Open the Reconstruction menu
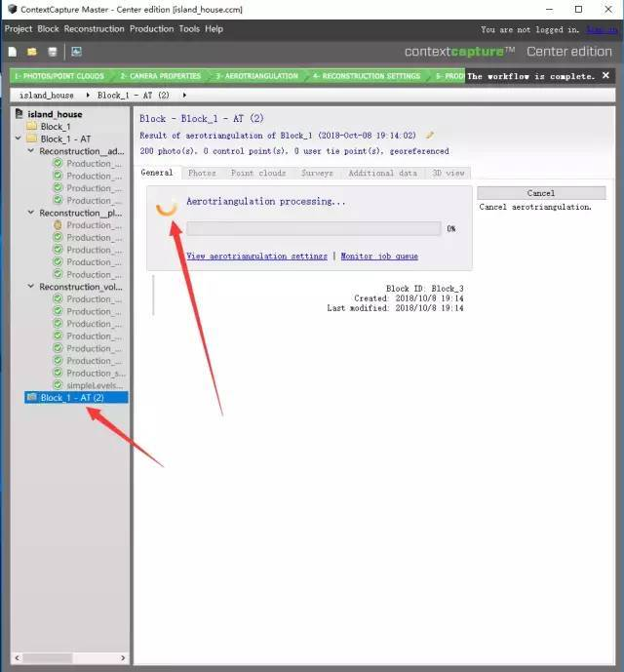The height and width of the screenshot is (672, 624). click(x=94, y=29)
